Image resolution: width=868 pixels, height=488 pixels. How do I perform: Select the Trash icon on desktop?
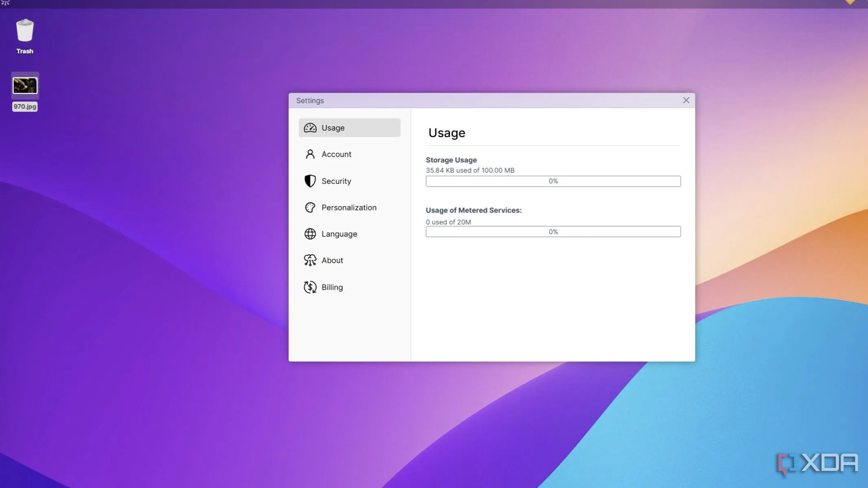pos(25,30)
